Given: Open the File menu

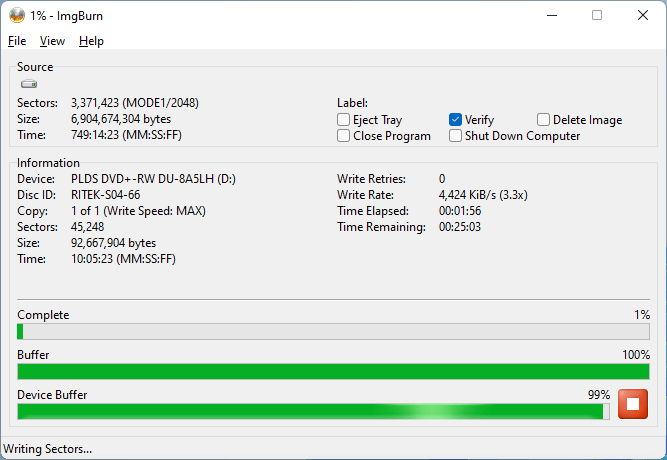Looking at the screenshot, I should pos(17,41).
